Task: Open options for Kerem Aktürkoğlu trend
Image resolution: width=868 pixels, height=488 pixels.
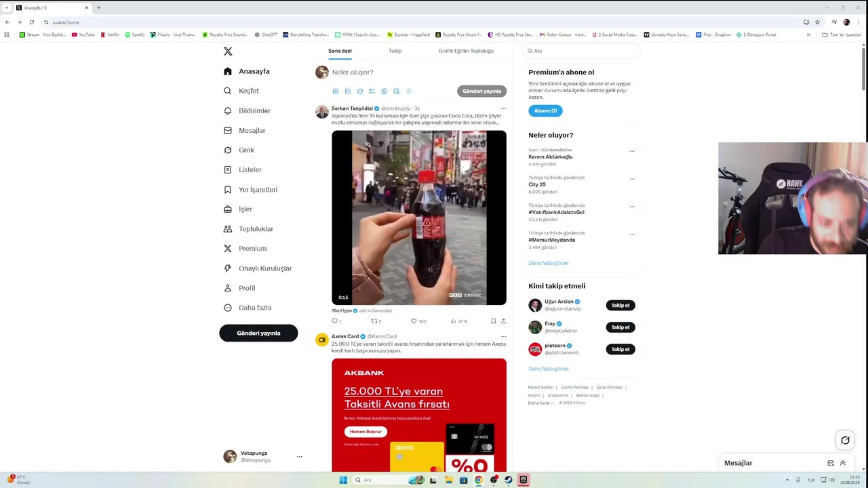Action: point(632,151)
